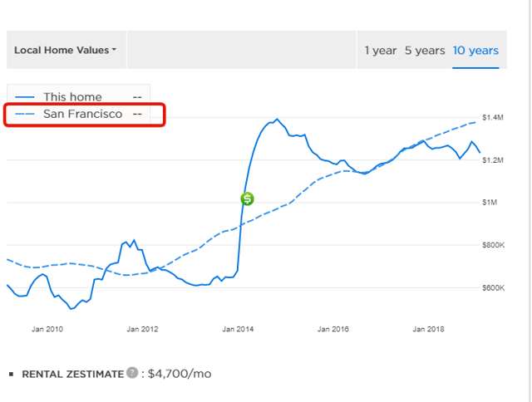Switch chart to 1 year range
Screen dimensions: 532x402
pos(381,51)
